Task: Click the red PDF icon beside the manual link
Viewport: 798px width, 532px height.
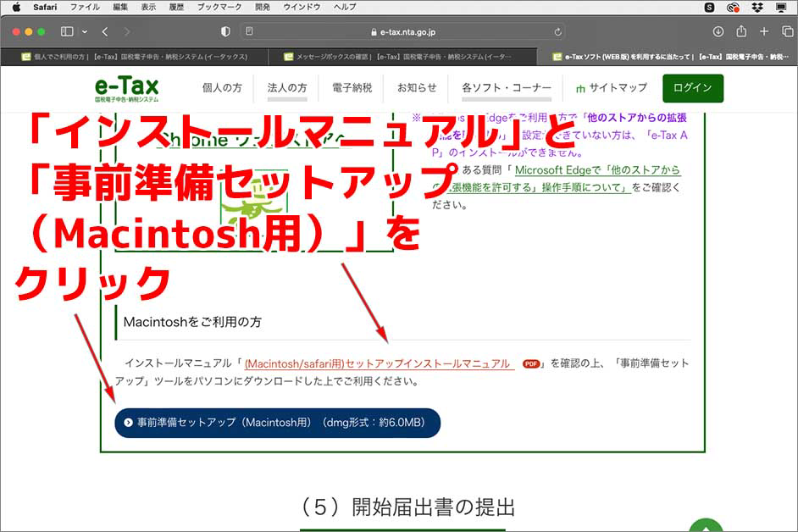Action: point(529,363)
